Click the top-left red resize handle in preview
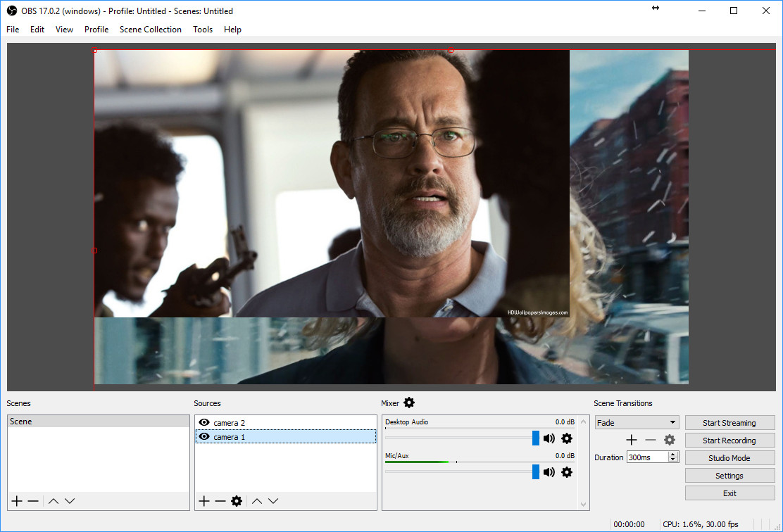This screenshot has height=532, width=783. point(95,50)
